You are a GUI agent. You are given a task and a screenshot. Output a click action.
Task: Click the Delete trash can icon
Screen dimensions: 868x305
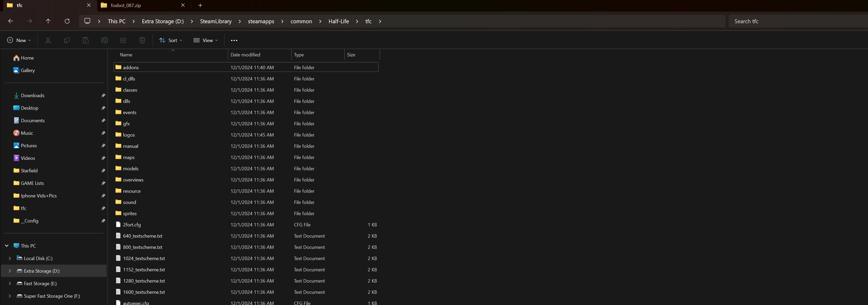coord(142,40)
